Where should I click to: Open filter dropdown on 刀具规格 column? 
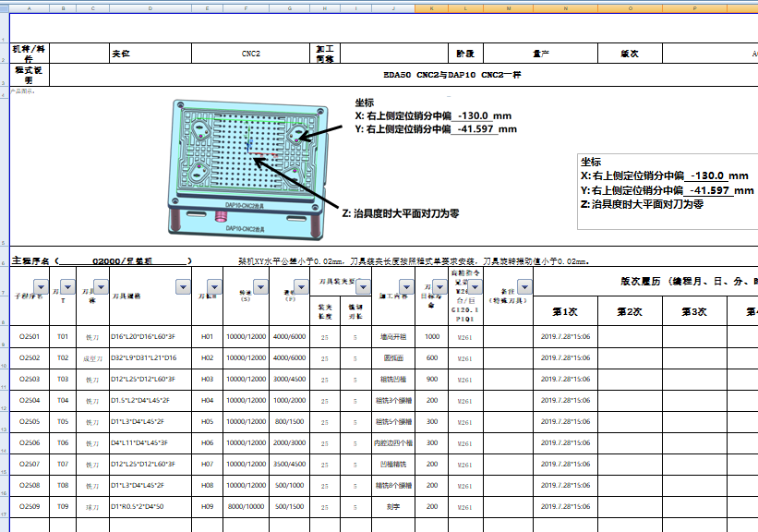tap(182, 286)
